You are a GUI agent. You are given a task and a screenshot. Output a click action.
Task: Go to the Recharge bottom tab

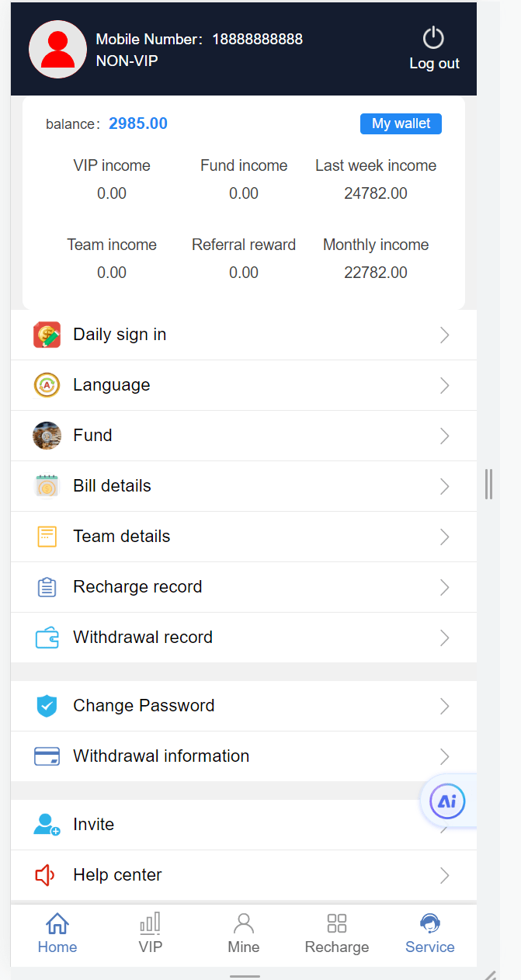click(x=337, y=933)
